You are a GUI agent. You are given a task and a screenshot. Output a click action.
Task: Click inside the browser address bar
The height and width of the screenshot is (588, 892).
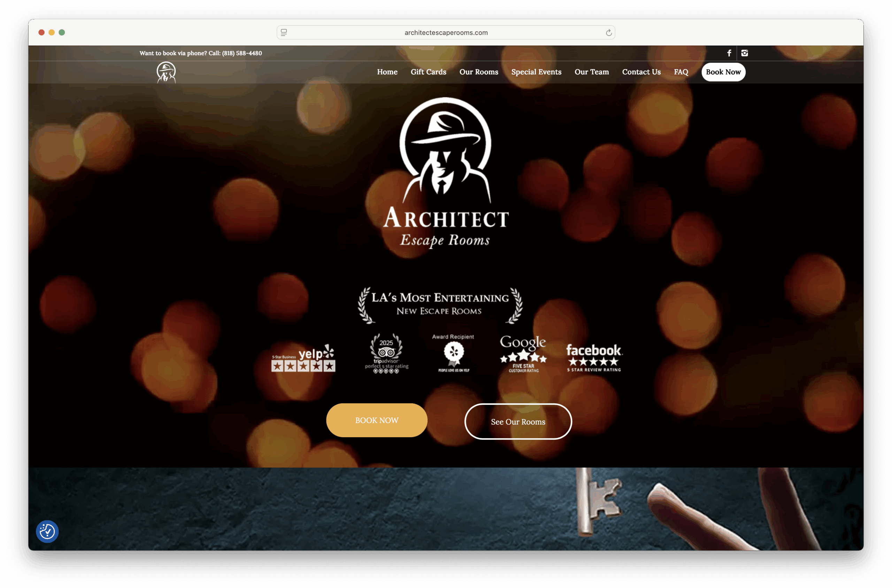[446, 33]
